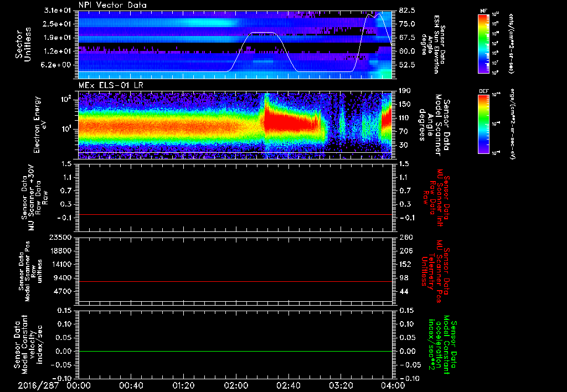This screenshot has height=392, width=567.
Task: Click the 2.5e+01 sector tick label
Action: (58, 24)
